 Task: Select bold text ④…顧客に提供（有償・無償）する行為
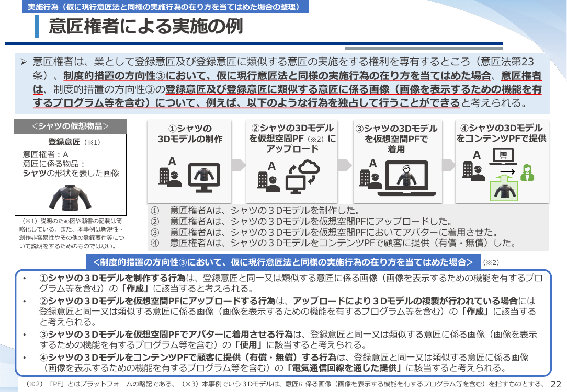click(x=188, y=358)
